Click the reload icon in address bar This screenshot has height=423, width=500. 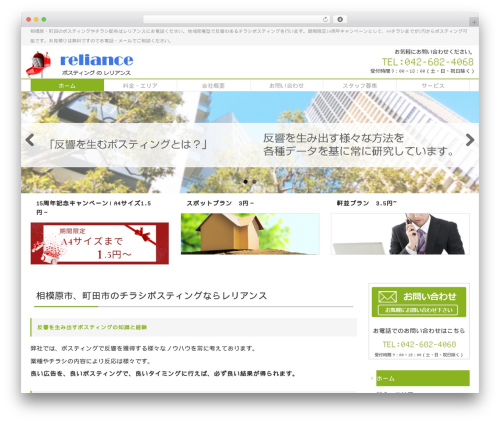(325, 19)
